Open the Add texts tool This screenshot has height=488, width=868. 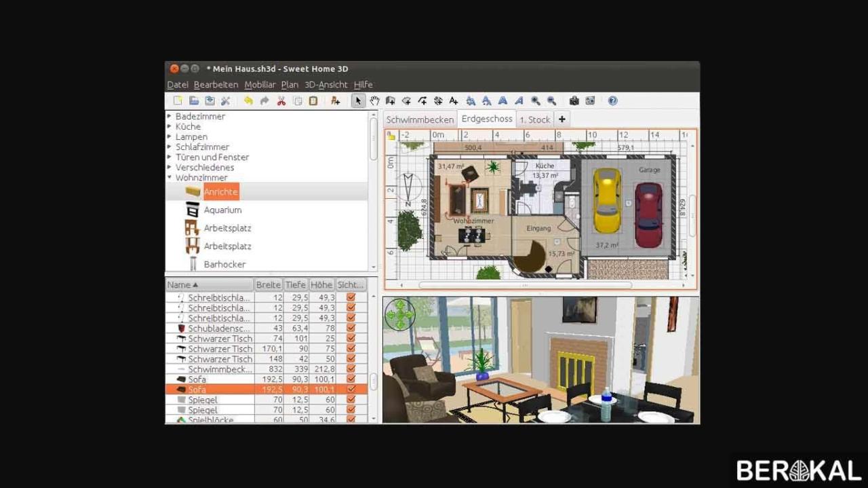click(x=453, y=100)
